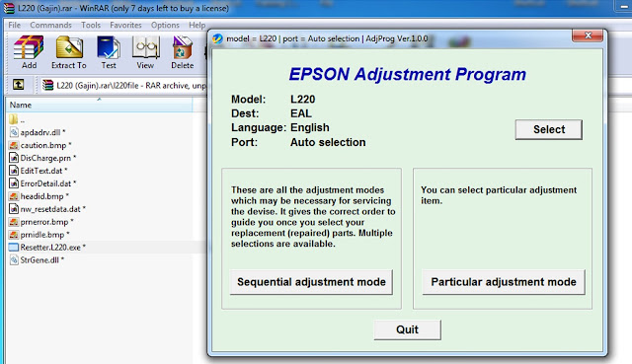
Task: Click the Quit button
Action: pos(407,329)
